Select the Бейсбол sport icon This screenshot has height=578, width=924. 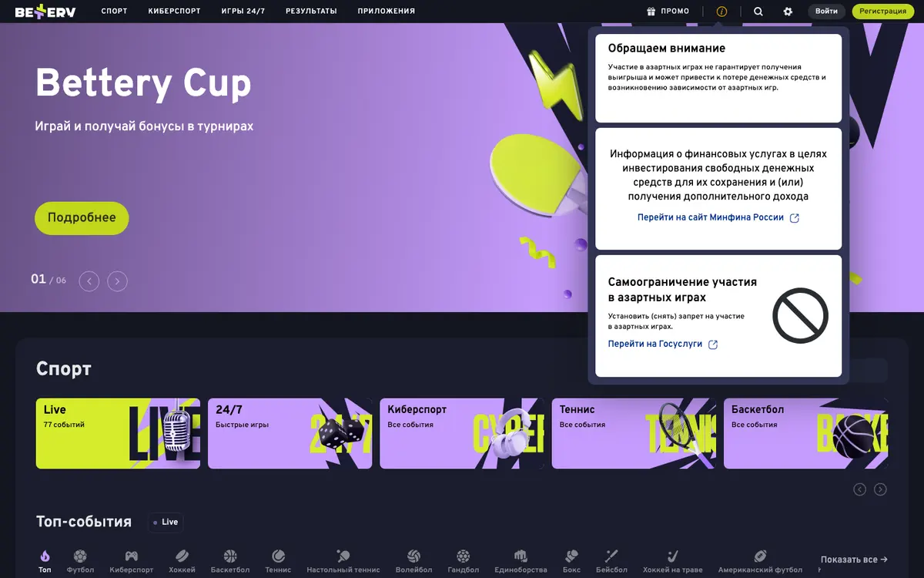point(612,561)
